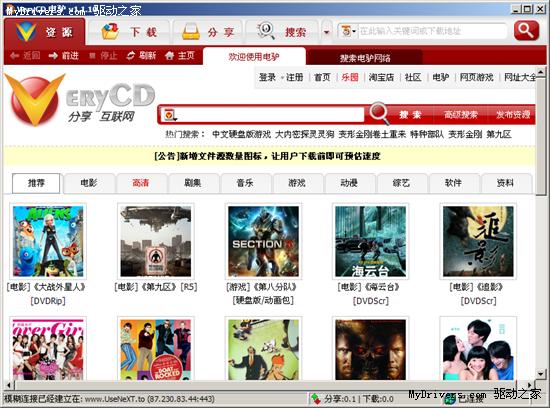Open search type dropdown in VeryCD search field
Image resolution: width=550 pixels, height=408 pixels.
[170, 115]
